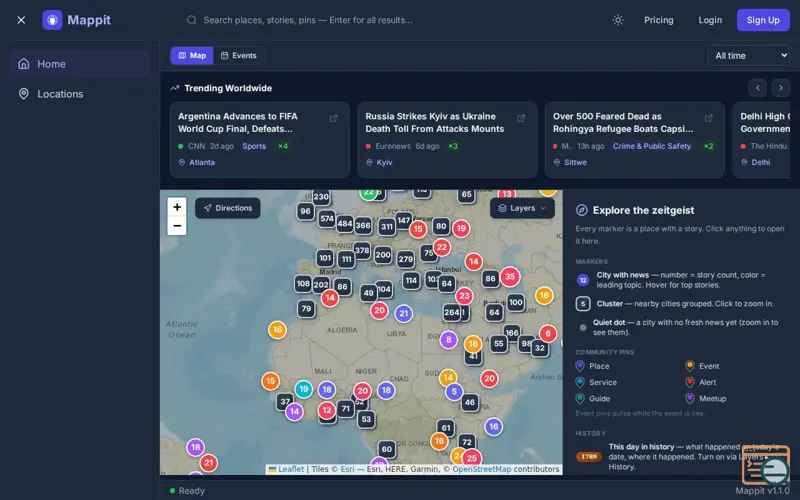Image resolution: width=800 pixels, height=500 pixels.
Task: Open the Login page
Action: point(710,20)
